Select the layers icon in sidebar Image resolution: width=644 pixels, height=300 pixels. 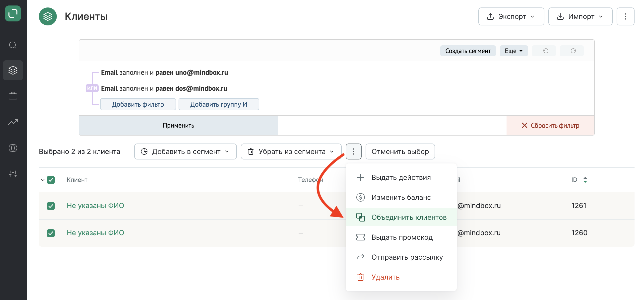click(13, 70)
